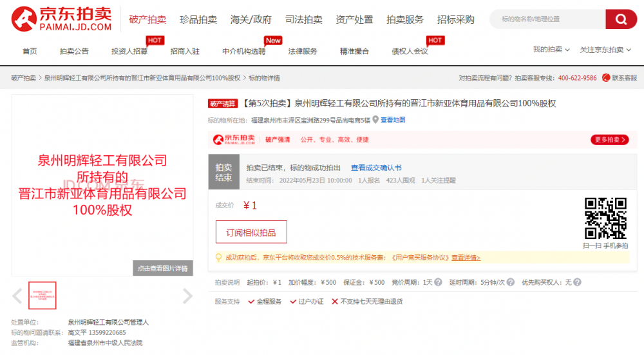This screenshot has height=355, width=644.
Task: Open 拍卖服务 category tab
Action: (x=405, y=19)
